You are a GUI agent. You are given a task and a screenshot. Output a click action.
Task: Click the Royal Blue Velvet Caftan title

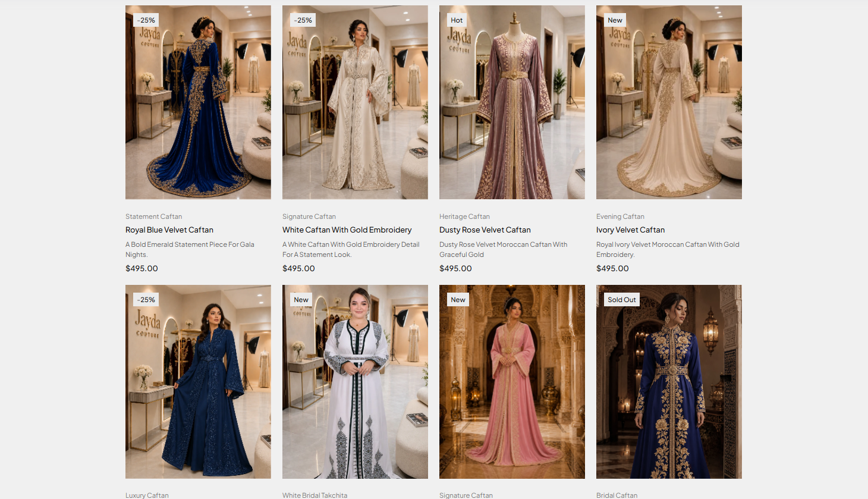click(169, 230)
